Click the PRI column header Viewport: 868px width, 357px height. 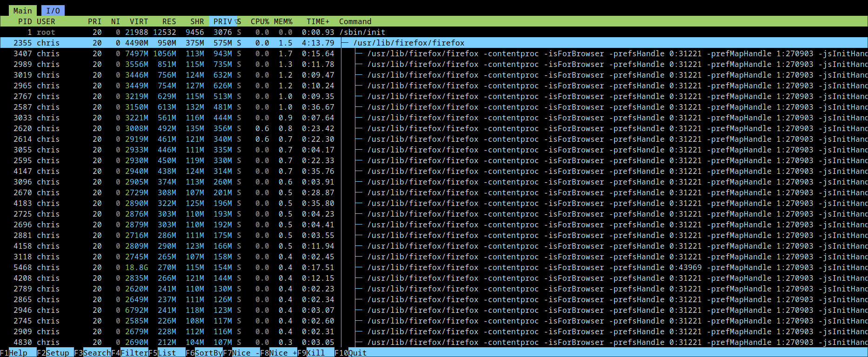coord(94,21)
